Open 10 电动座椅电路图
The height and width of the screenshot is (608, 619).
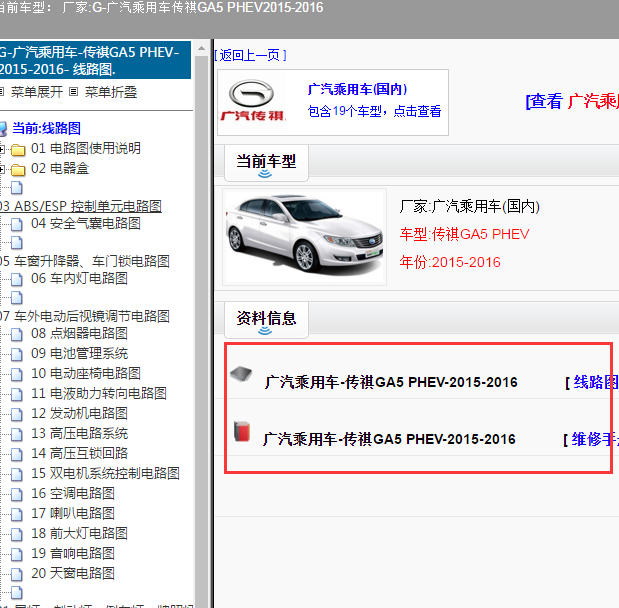(x=86, y=373)
